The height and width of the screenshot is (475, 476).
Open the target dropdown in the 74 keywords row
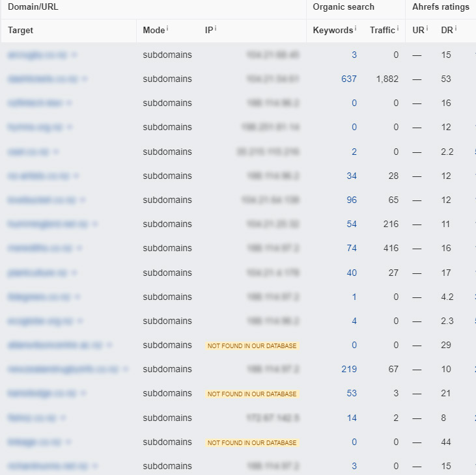[77, 249]
